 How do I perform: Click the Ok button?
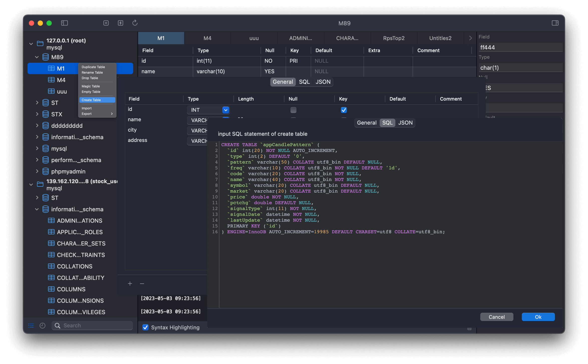tap(538, 317)
